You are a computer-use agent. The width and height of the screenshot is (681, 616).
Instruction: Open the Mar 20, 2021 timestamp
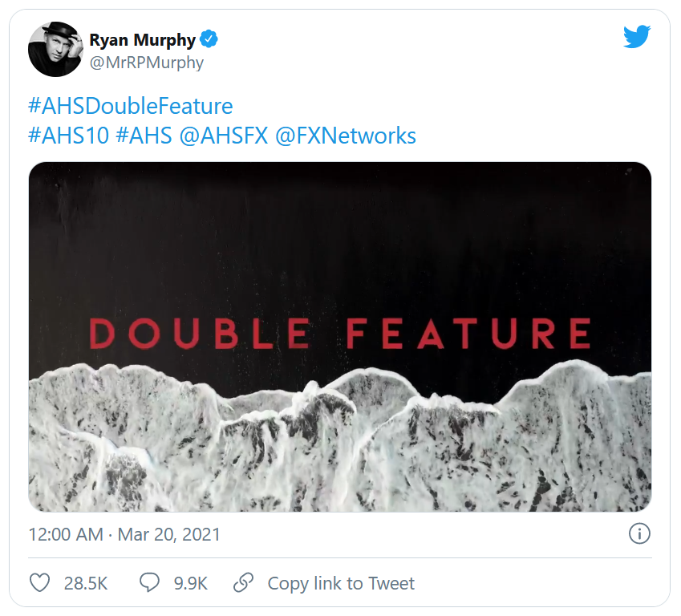168,534
